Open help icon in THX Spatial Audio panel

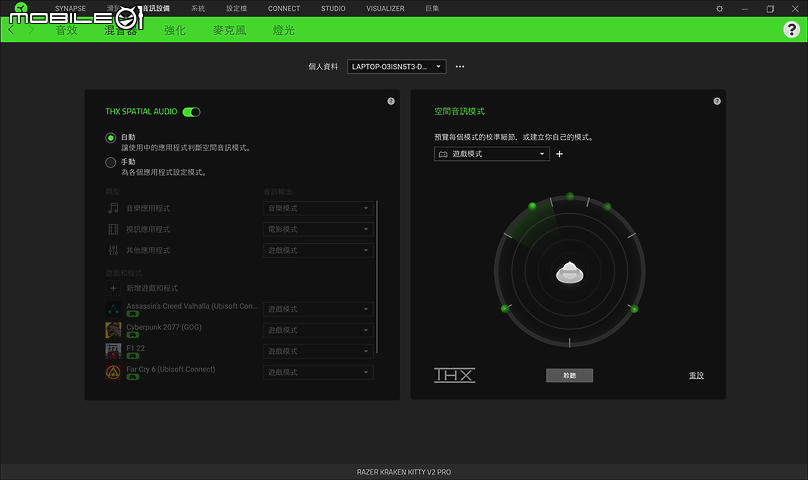click(391, 101)
